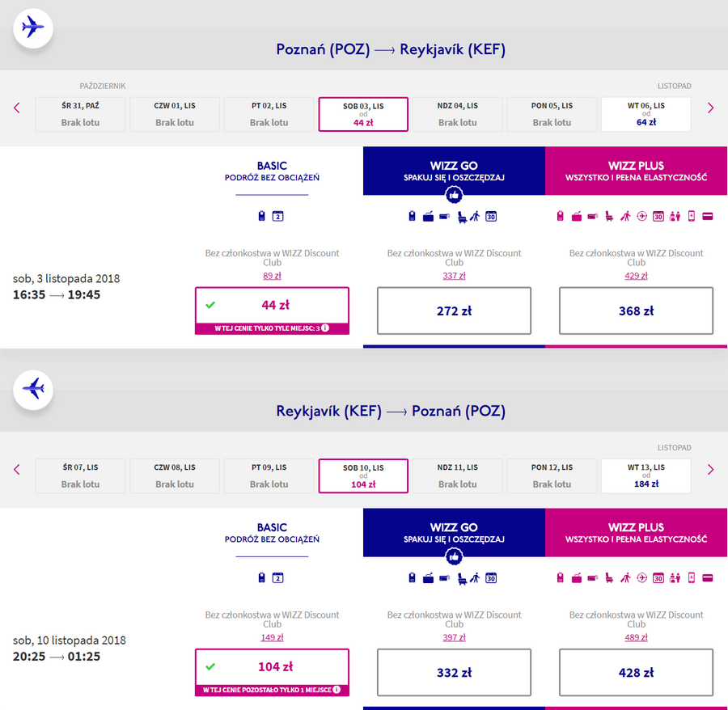
Task: Click thumbs-up badge on outbound WIZZ GO
Action: [454, 195]
